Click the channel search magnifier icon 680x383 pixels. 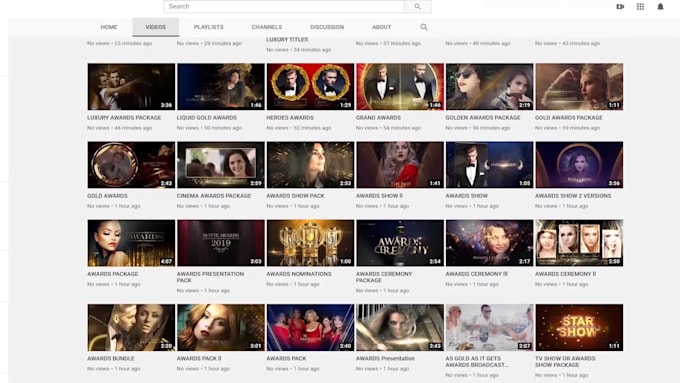424,27
